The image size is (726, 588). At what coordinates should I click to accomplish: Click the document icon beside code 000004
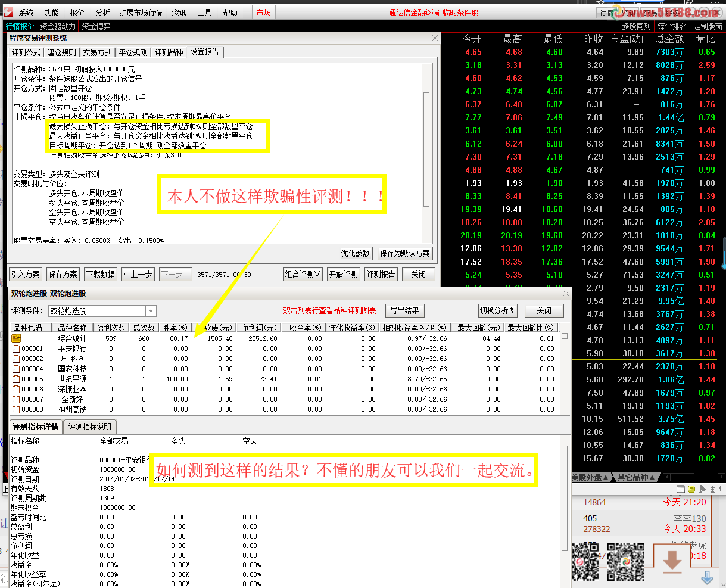[16, 369]
